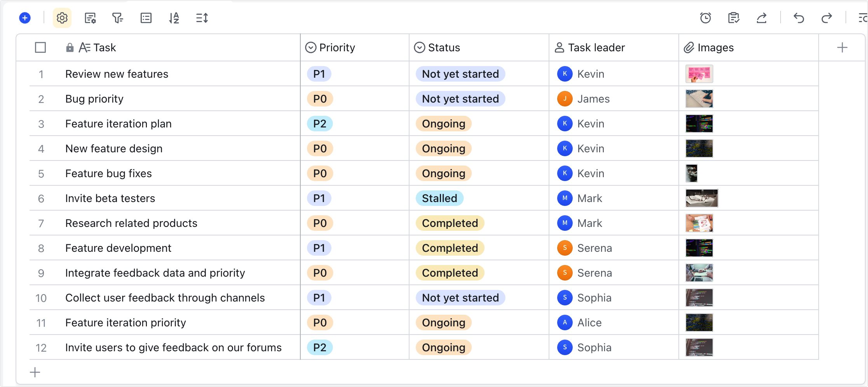This screenshot has height=387, width=868.
Task: Open the filter icon
Action: [x=118, y=18]
